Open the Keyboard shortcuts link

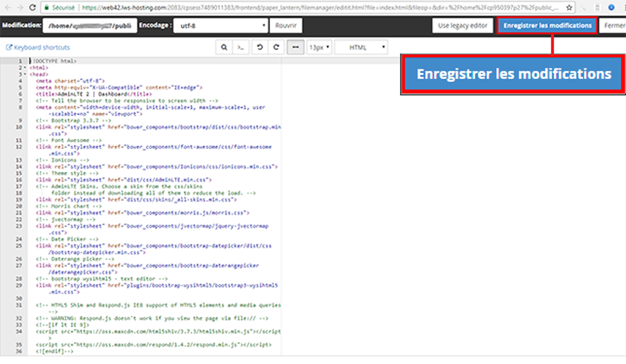tap(38, 48)
